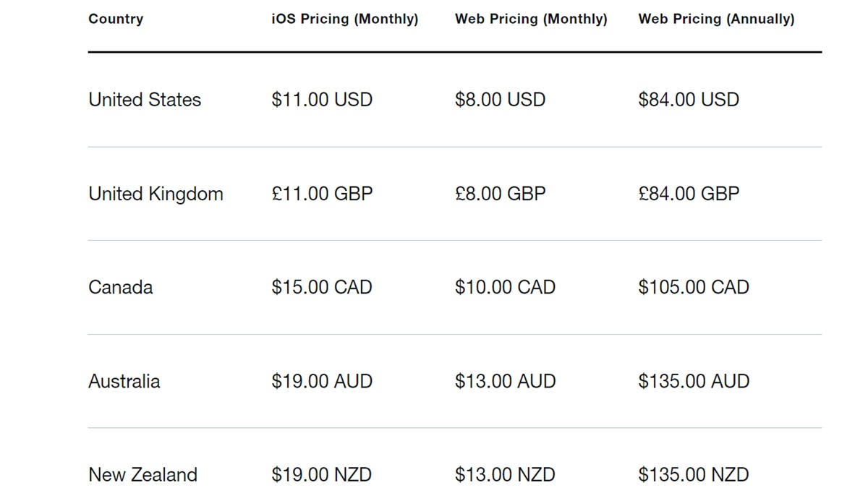The width and height of the screenshot is (868, 488).
Task: Click the $105.00 CAD annual price
Action: click(694, 288)
